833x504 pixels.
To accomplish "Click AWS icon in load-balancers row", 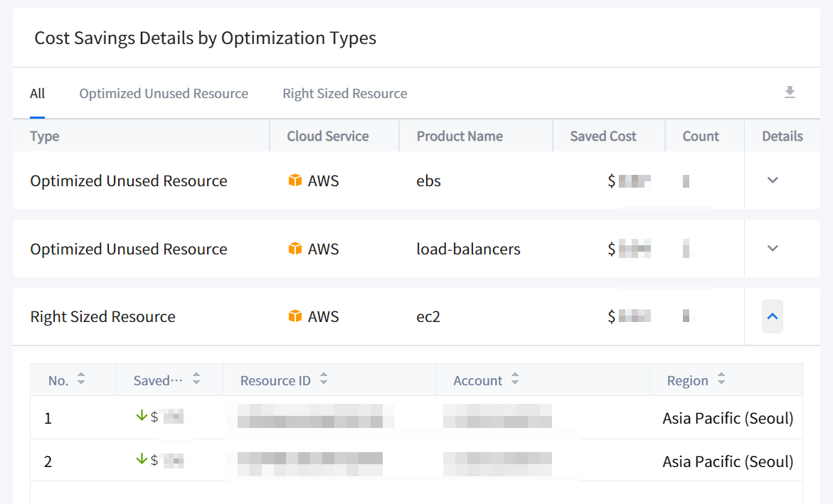I will 295,249.
